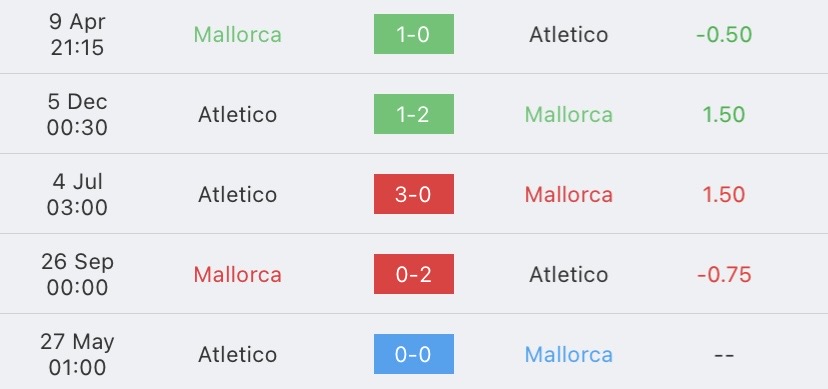Image resolution: width=828 pixels, height=389 pixels.
Task: Open red Mallorca in 26 Sep match
Action: (x=238, y=274)
